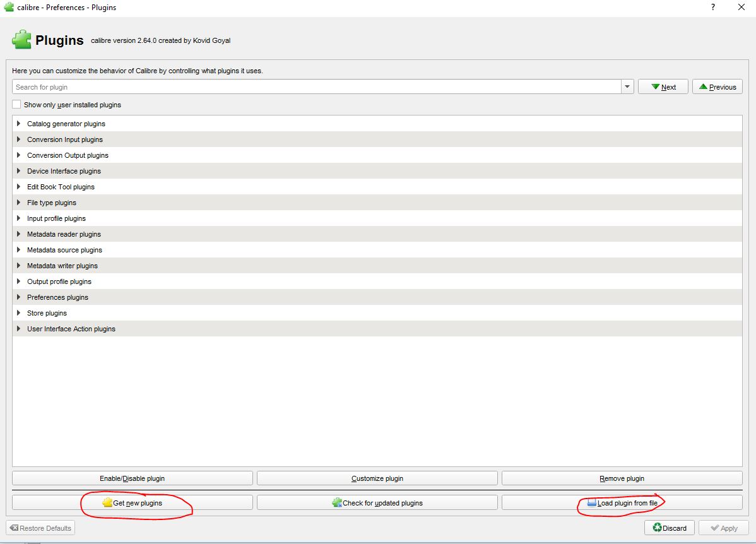Screen dimensions: 756x544
Task: Select Edit Book Tool plugins row text
Action: tap(61, 187)
